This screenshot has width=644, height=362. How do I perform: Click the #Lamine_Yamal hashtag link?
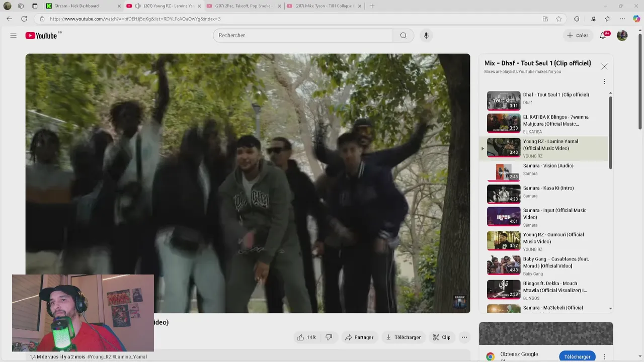(130, 357)
